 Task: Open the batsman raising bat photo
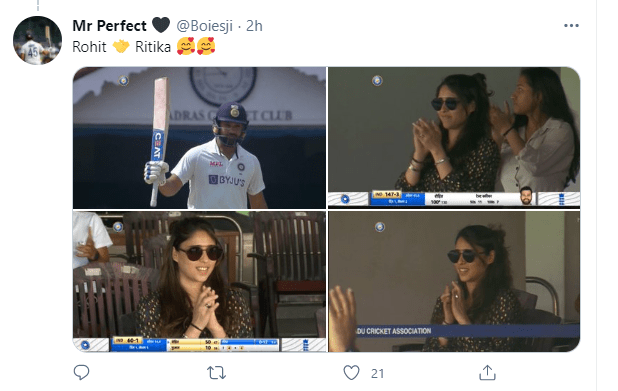[x=199, y=138]
